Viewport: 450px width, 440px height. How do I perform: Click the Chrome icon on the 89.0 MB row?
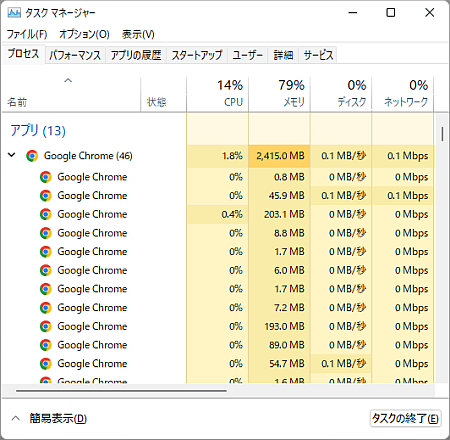click(x=46, y=345)
